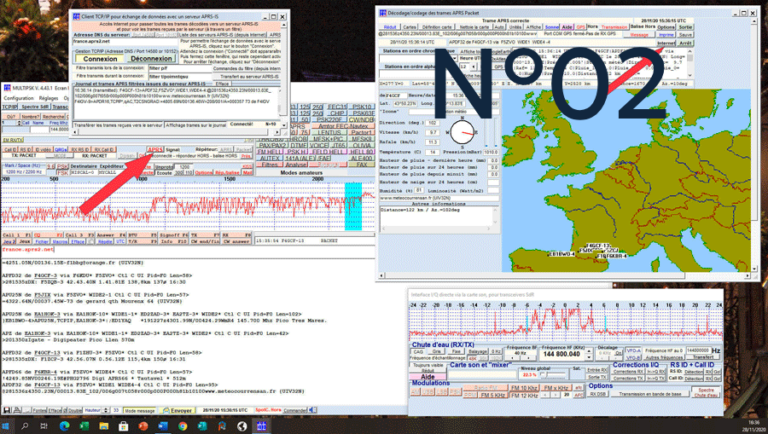The image size is (768, 434).
Task: Click the Filtres button in modes panel
Action: click(270, 165)
